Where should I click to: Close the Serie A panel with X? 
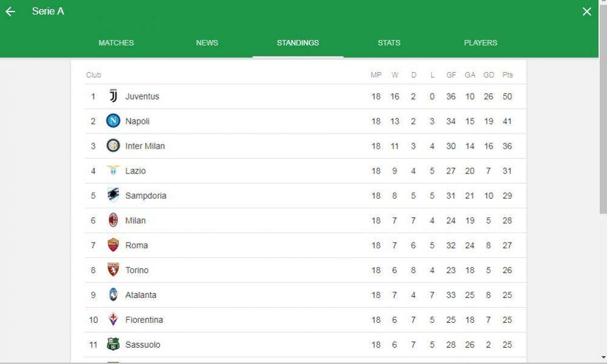click(587, 12)
